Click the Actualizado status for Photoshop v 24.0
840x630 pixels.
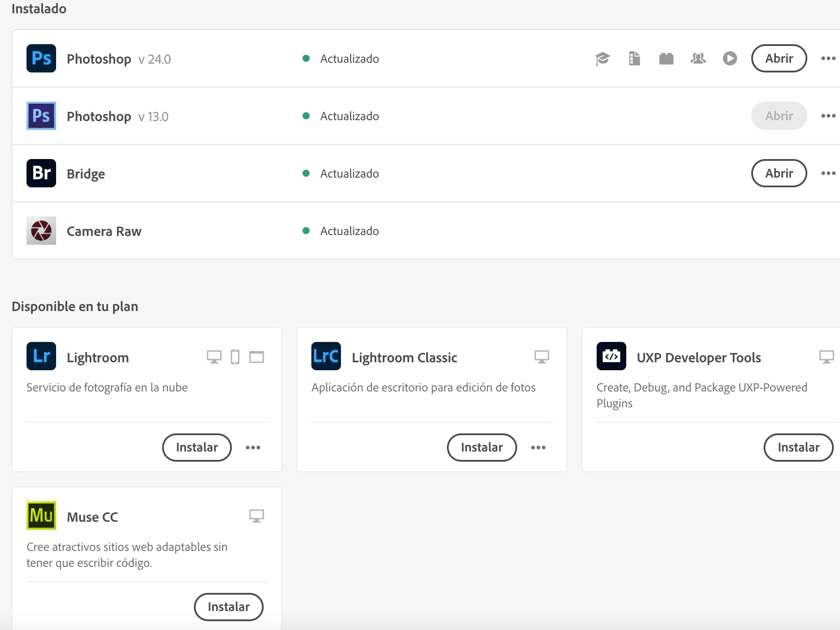(x=341, y=58)
